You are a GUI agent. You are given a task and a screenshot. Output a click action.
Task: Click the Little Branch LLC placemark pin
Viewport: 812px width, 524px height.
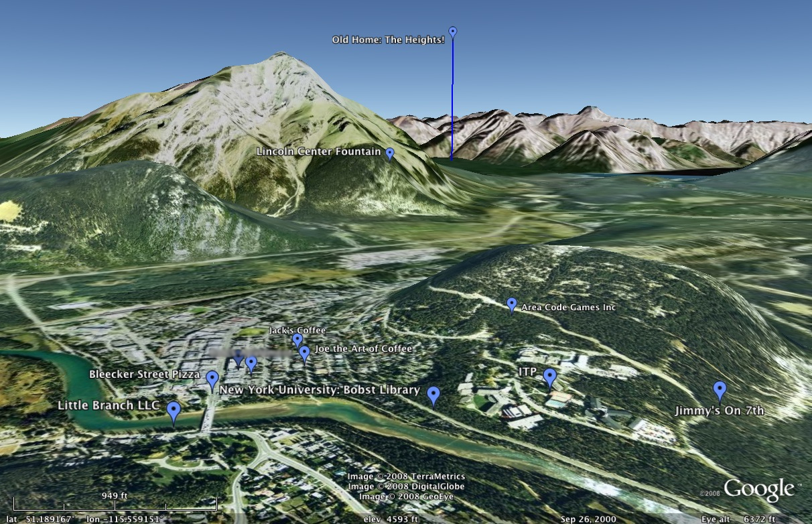coord(174,413)
